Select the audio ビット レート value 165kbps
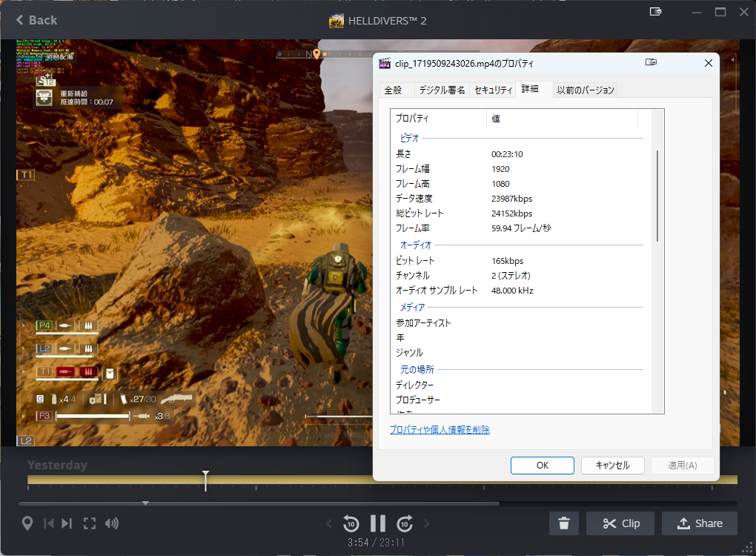 tap(507, 261)
